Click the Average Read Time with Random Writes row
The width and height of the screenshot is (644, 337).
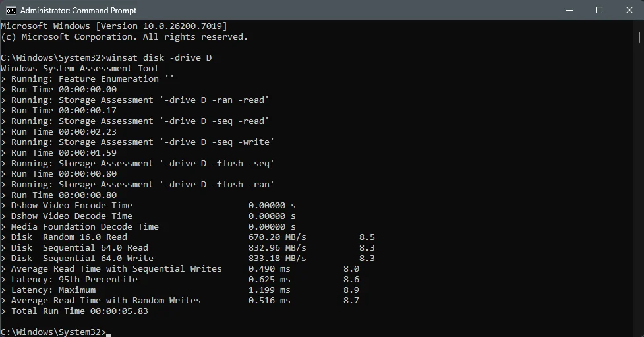[x=180, y=301]
